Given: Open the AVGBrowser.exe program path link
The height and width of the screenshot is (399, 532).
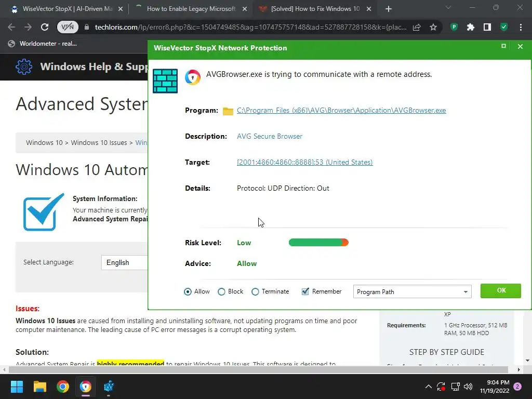Looking at the screenshot, I should 341,110.
